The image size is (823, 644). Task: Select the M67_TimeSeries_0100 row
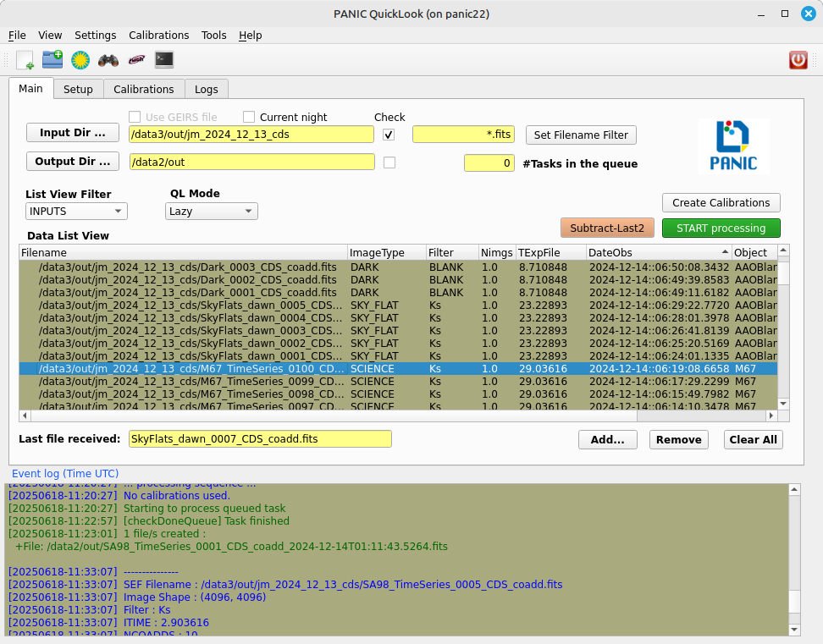pos(399,369)
